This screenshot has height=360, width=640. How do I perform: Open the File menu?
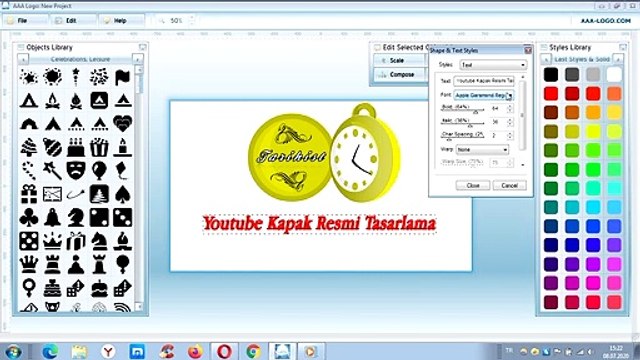25,20
